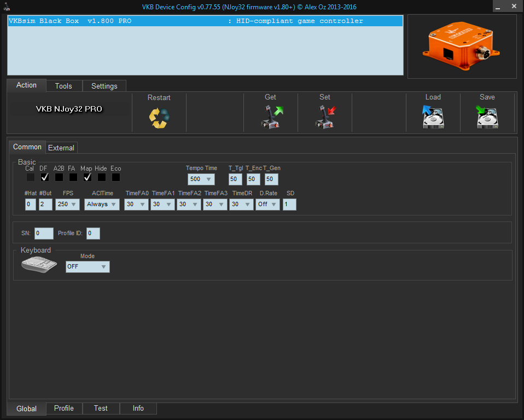Click the Restart recycle-arrows icon
Screen dimensions: 524x420
pos(159,118)
